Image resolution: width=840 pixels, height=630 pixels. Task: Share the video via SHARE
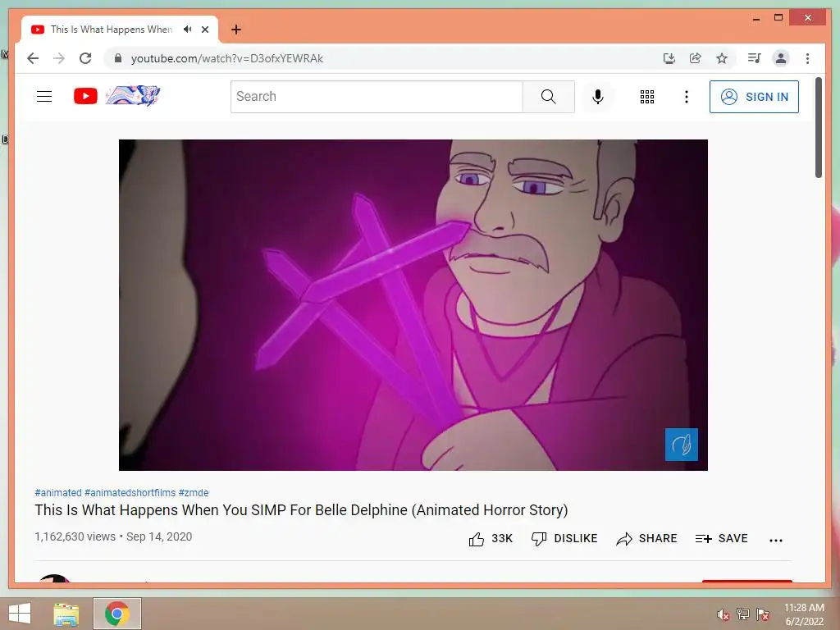(646, 538)
